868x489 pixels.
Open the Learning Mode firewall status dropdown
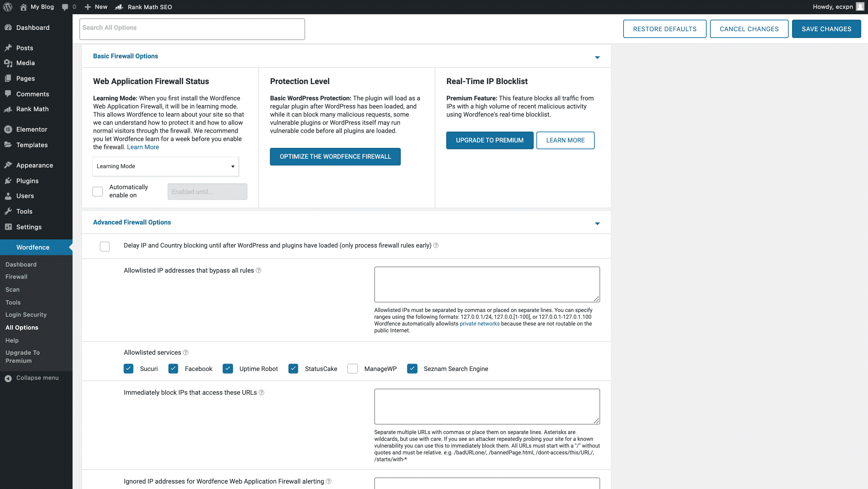click(x=166, y=166)
